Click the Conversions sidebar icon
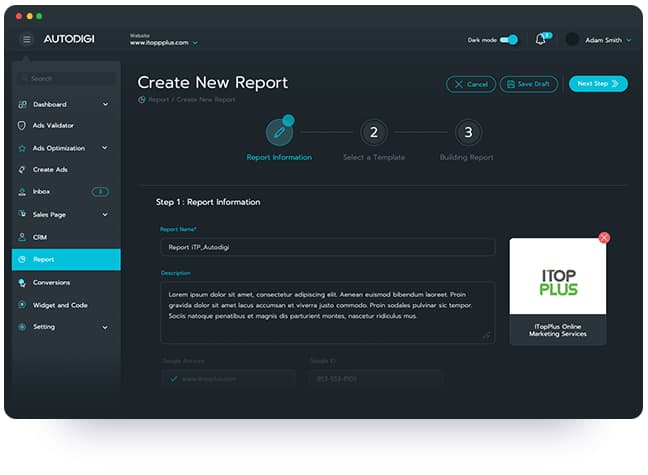The width and height of the screenshot is (648, 475). click(x=22, y=283)
